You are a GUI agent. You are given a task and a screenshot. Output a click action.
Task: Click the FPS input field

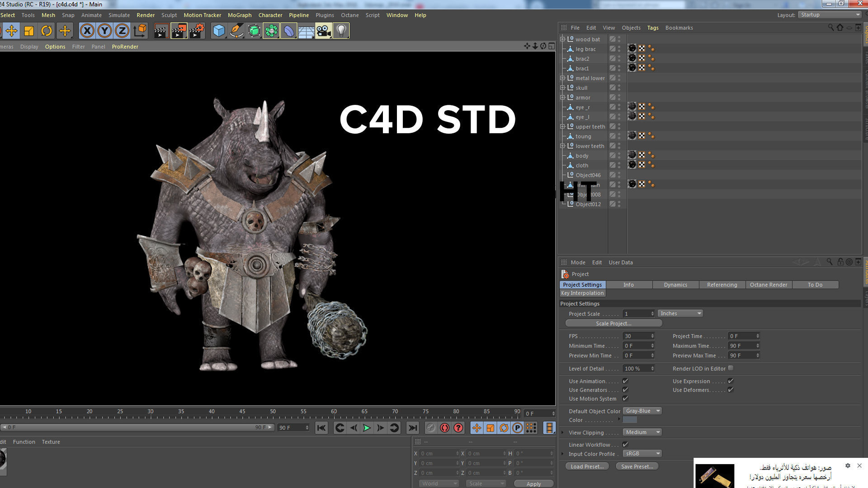coord(639,336)
